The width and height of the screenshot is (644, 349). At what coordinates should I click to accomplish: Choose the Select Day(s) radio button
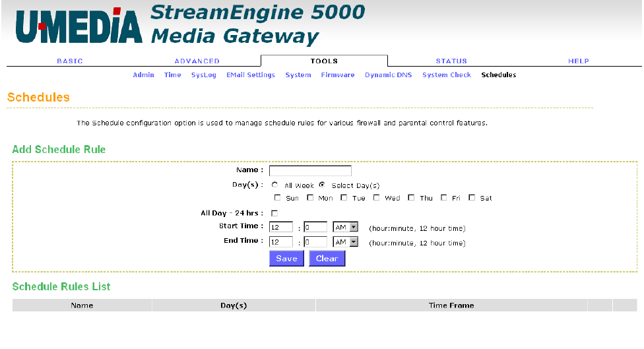(322, 185)
